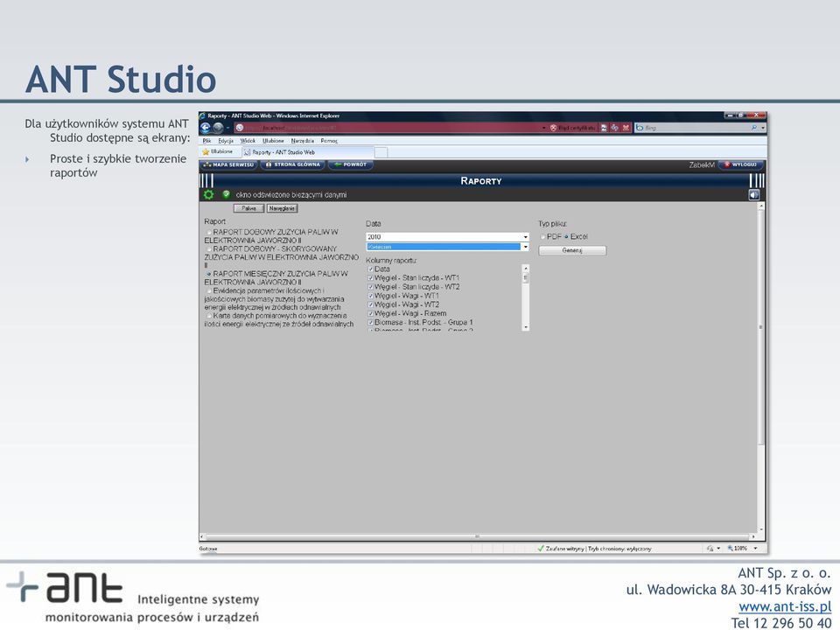Click the POWRÓT button
840x630 pixels.
350,165
